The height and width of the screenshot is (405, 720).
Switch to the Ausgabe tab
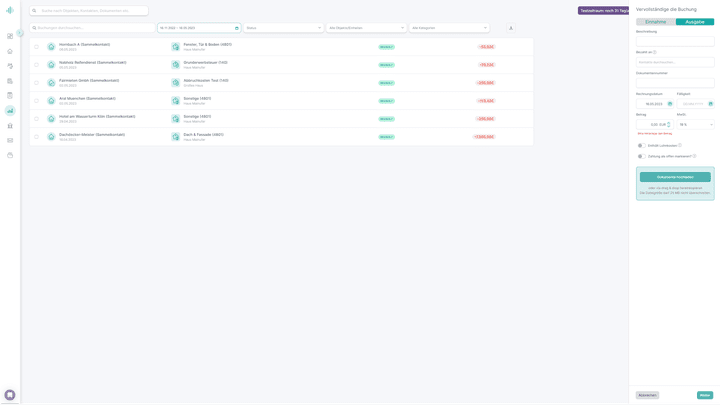point(695,21)
